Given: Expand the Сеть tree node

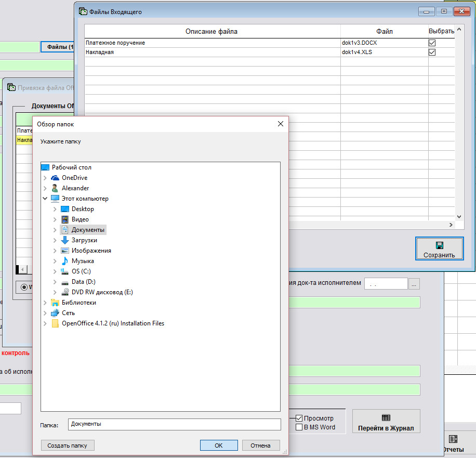Looking at the screenshot, I should tap(45, 313).
